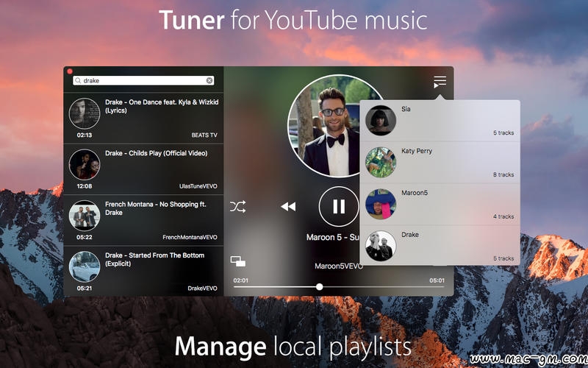588x368 pixels.
Task: Play Drake - Started From The Bottom
Action: [143, 271]
